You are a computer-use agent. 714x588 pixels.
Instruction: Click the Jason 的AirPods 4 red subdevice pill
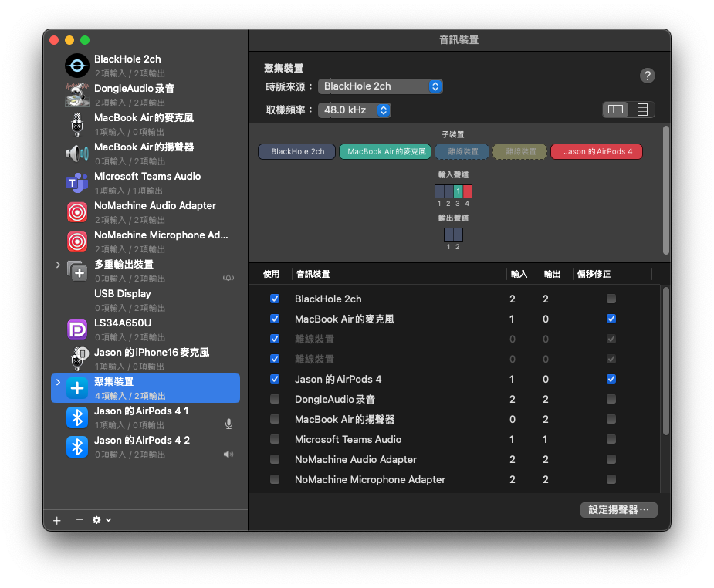pos(597,151)
